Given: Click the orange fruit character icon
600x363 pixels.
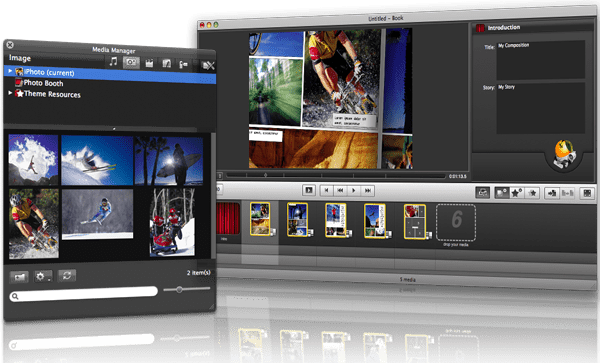Looking at the screenshot, I should click(564, 154).
